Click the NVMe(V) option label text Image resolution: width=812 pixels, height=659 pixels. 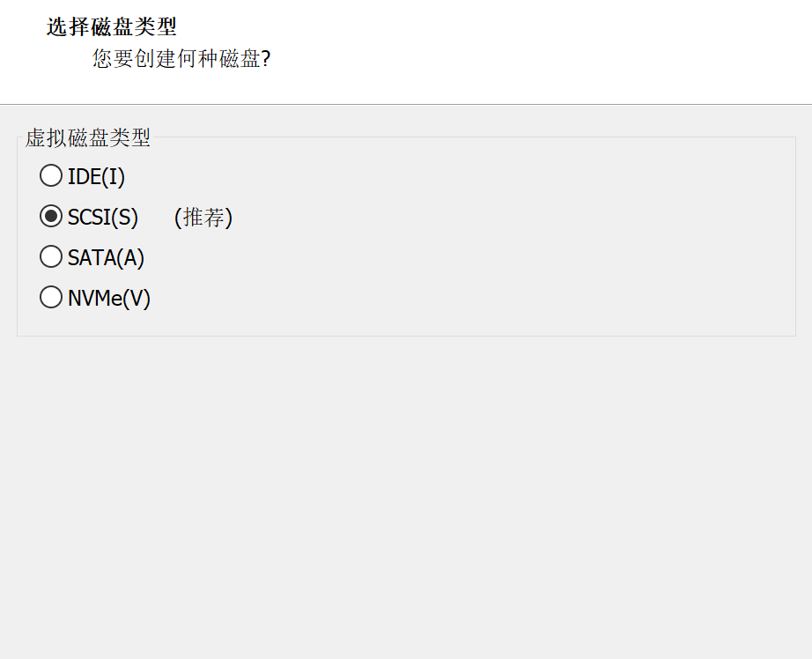point(109,298)
